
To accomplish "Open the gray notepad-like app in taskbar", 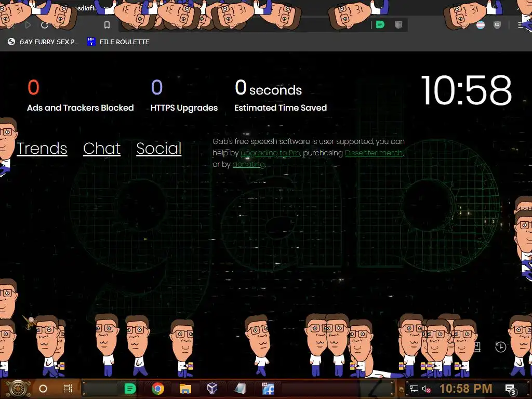I will 240,389.
